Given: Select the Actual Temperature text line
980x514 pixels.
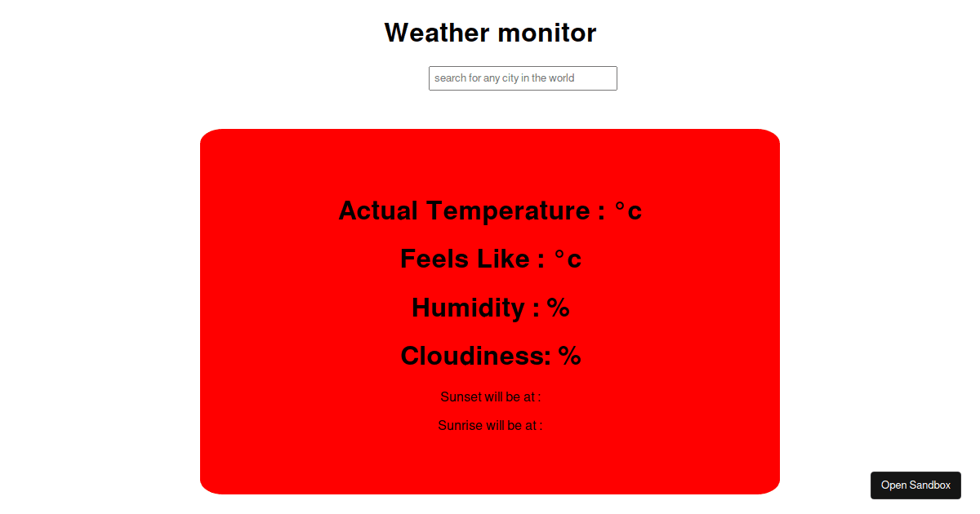Looking at the screenshot, I should (490, 210).
